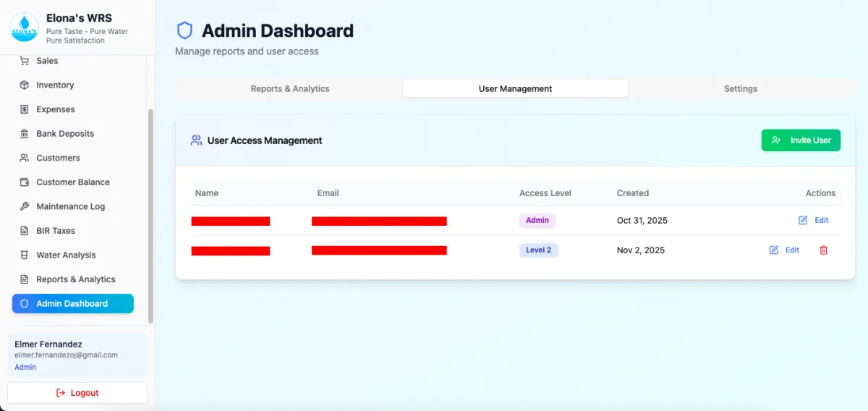Switch to the Reports & Analytics tab

(x=290, y=89)
